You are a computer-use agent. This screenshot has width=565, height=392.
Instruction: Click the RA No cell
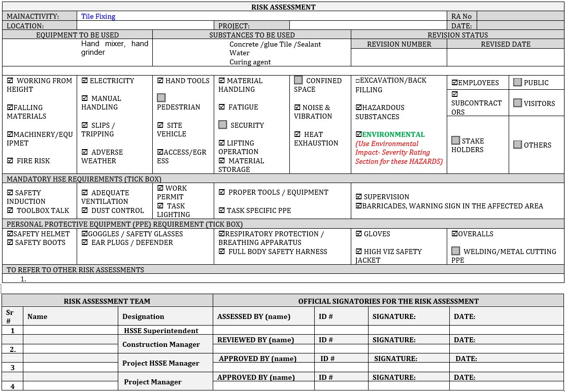click(x=519, y=16)
